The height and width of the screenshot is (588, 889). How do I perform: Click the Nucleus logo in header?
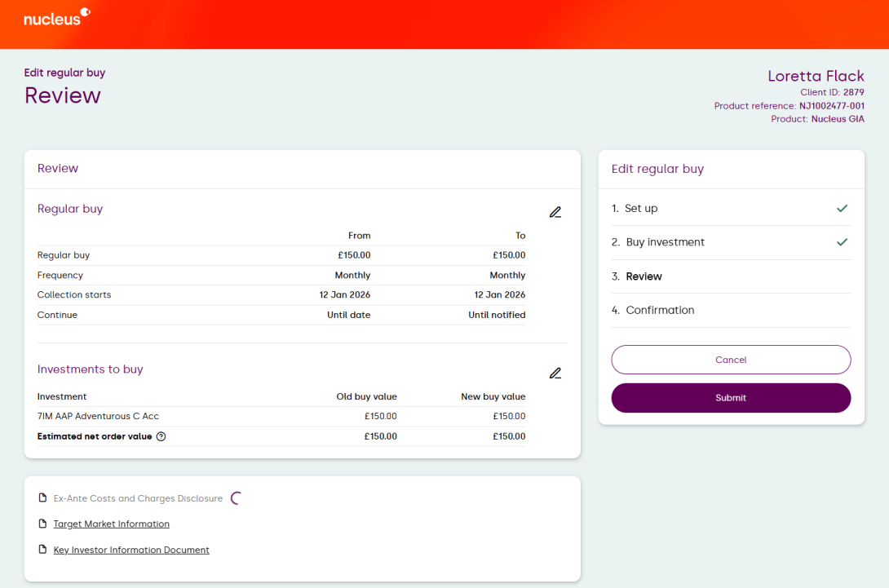[x=56, y=17]
